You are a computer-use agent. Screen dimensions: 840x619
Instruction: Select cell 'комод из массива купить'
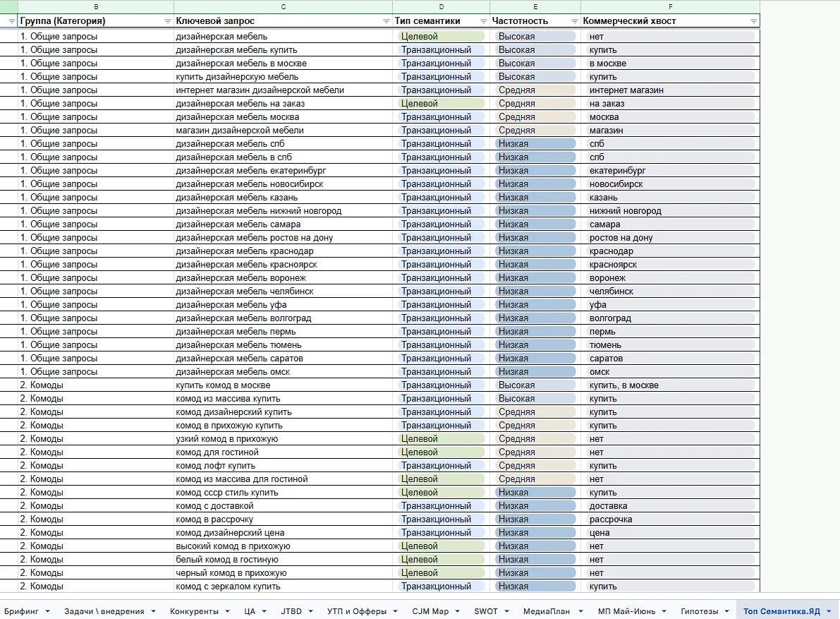click(x=284, y=399)
